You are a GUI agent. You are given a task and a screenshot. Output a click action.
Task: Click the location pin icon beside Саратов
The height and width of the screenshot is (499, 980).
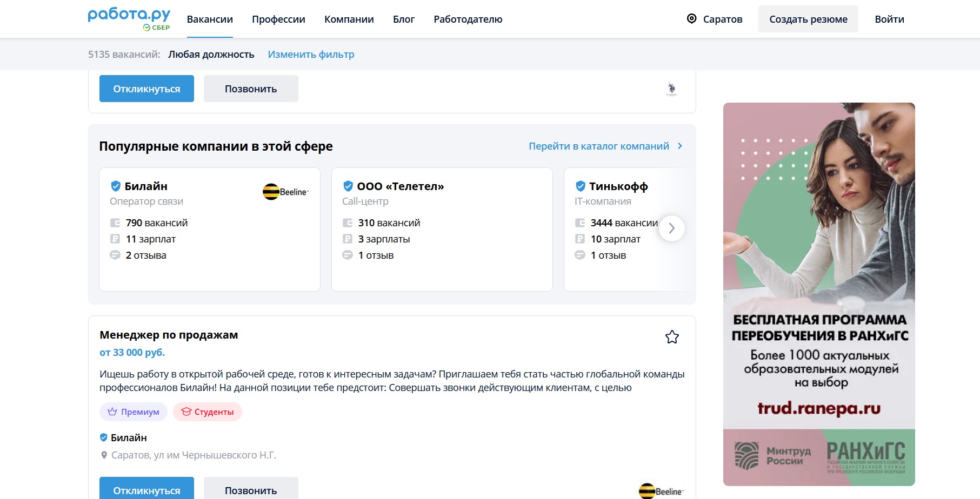pyautogui.click(x=691, y=19)
